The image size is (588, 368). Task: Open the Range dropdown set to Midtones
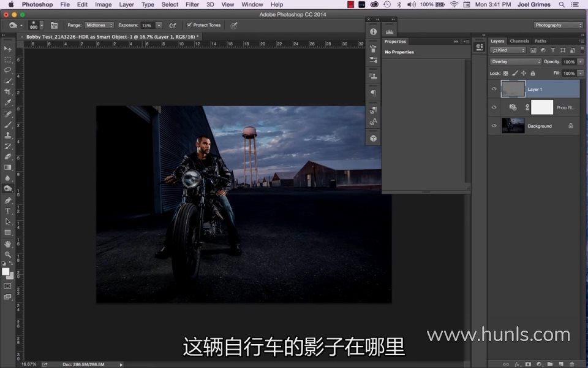coord(99,25)
